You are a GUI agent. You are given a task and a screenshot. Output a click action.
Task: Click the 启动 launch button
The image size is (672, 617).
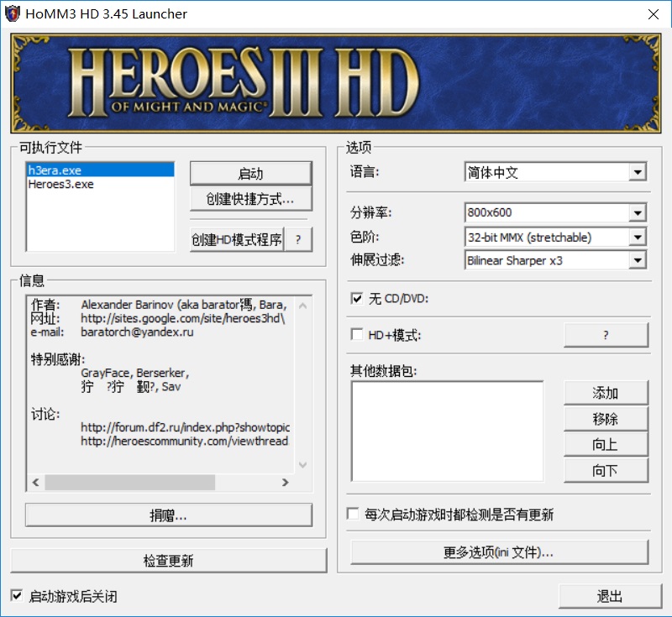(250, 174)
